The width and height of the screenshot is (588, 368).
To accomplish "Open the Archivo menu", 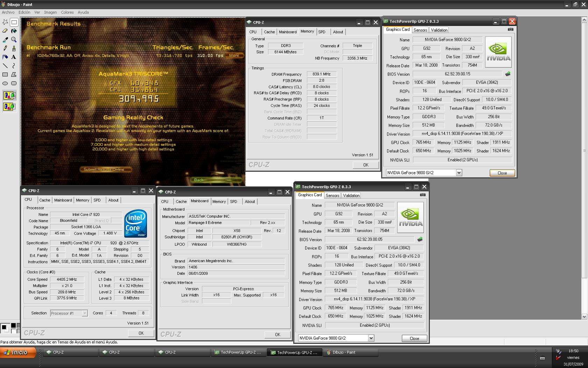I will pos(8,12).
